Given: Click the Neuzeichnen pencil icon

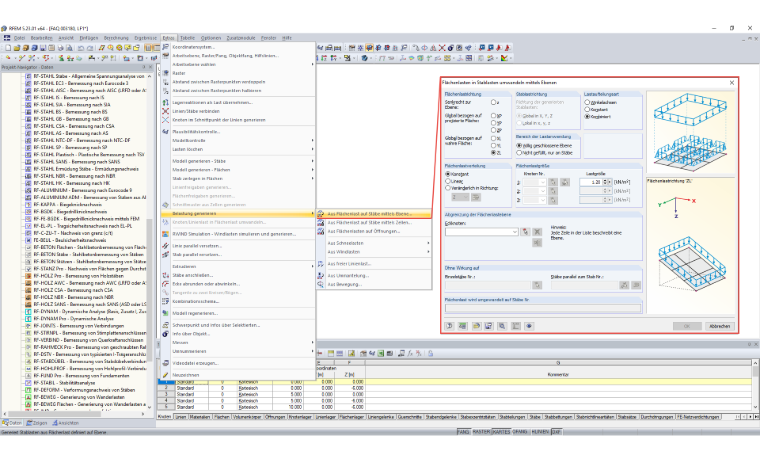Looking at the screenshot, I should pos(165,375).
